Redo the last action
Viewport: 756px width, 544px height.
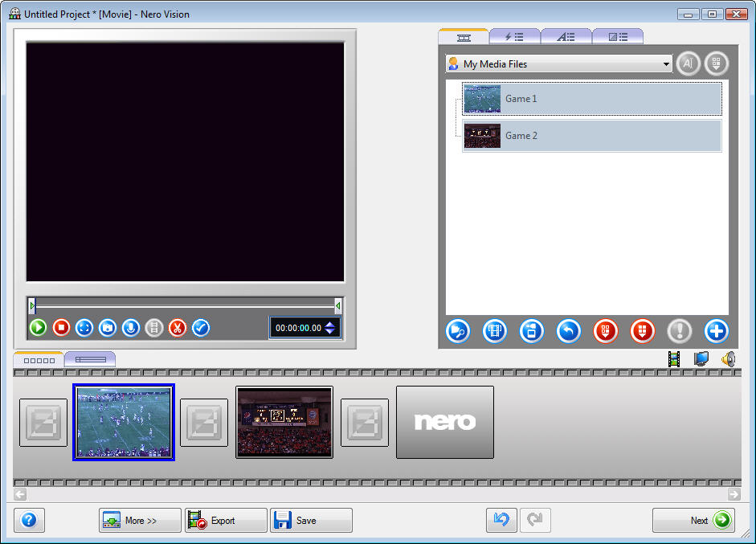point(535,521)
